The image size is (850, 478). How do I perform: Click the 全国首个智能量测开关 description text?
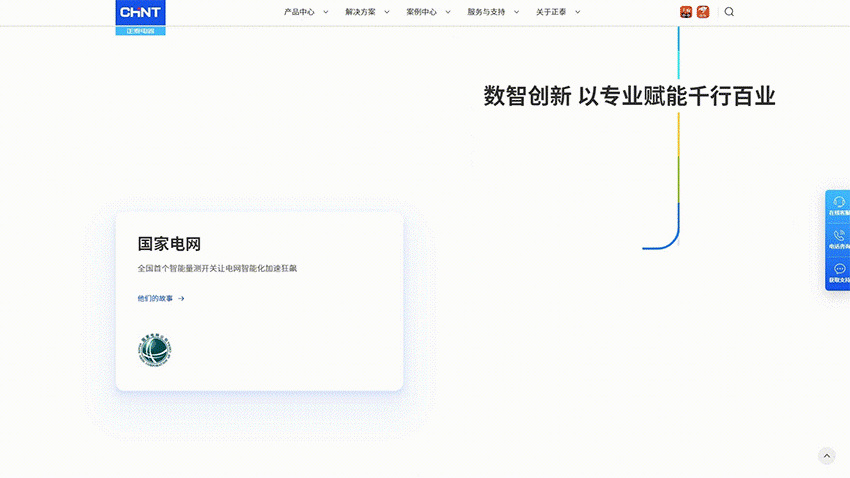(217, 268)
